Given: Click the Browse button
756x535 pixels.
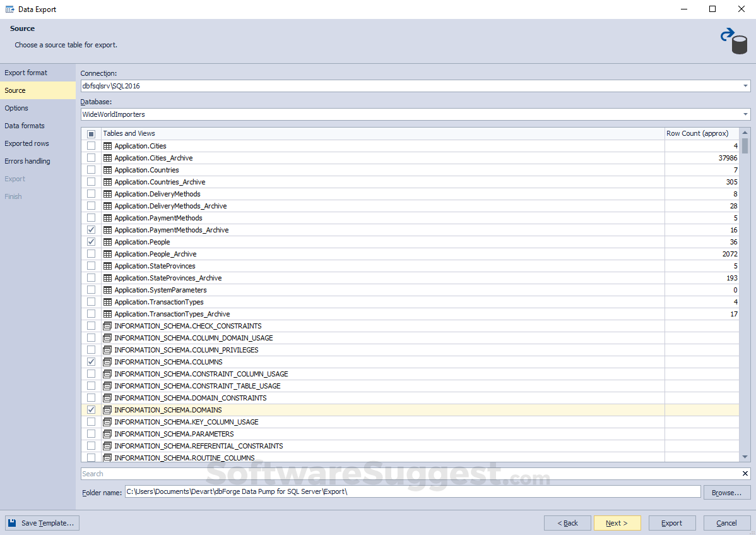Looking at the screenshot, I should pos(727,492).
